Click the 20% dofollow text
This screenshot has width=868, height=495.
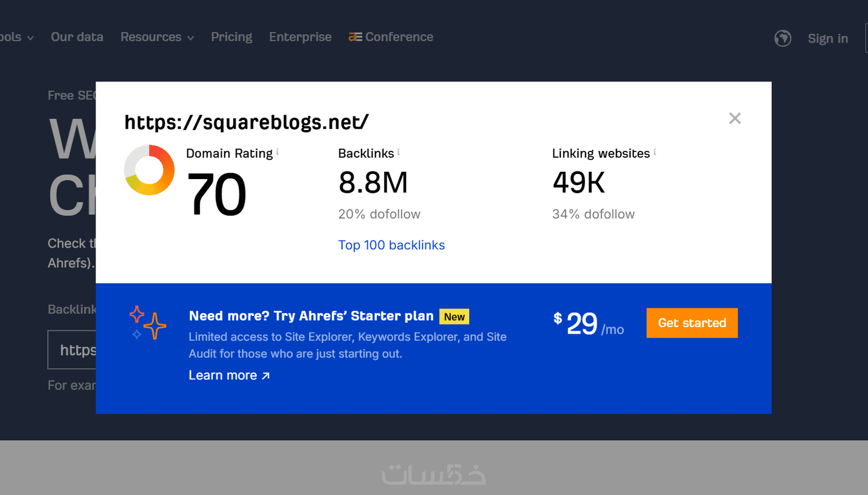click(379, 214)
